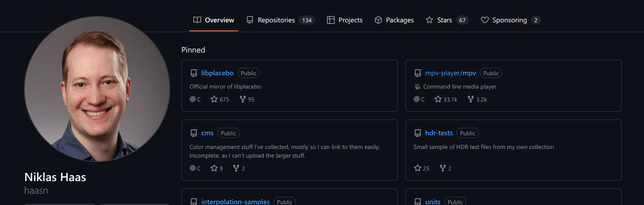
Task: Click the Sponsoring heart icon
Action: pyautogui.click(x=485, y=20)
